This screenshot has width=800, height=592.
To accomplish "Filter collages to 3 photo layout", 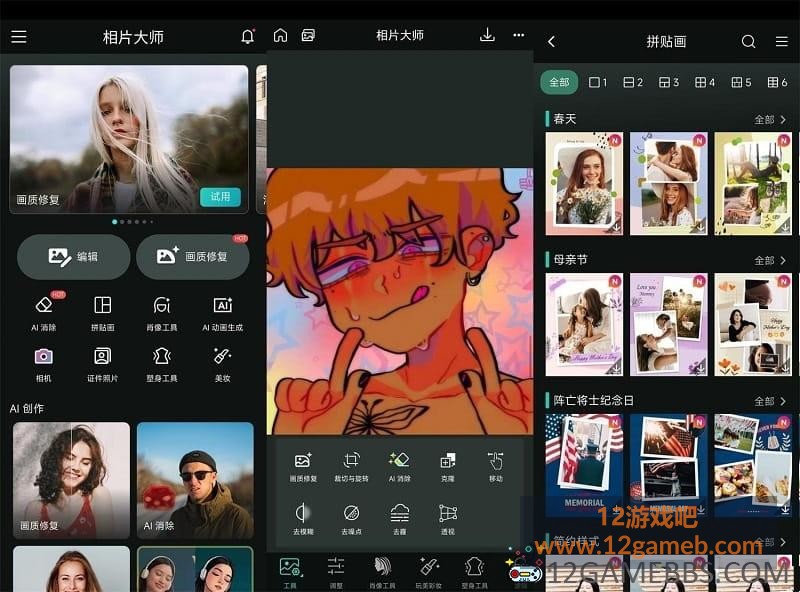I will pos(668,82).
